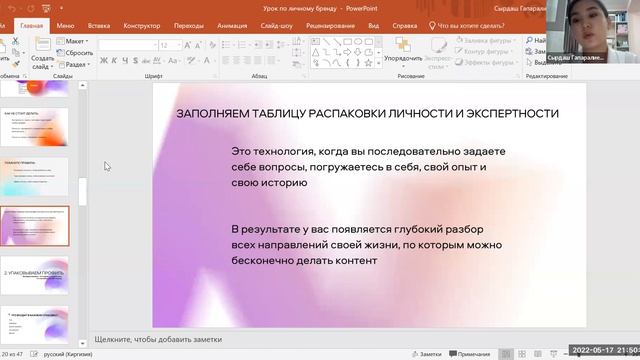
Task: Click the spell check icon in status bar
Action: pyautogui.click(x=34, y=354)
